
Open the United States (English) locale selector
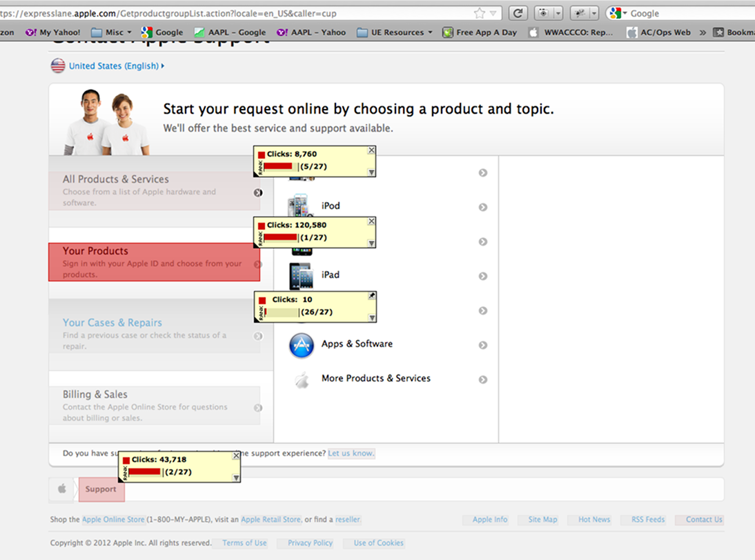115,66
